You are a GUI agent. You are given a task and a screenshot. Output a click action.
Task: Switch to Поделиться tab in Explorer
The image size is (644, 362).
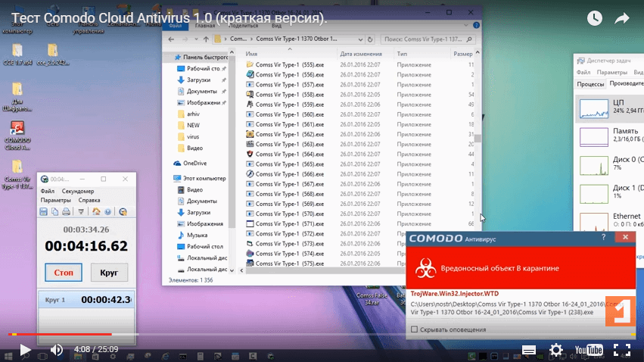(244, 26)
